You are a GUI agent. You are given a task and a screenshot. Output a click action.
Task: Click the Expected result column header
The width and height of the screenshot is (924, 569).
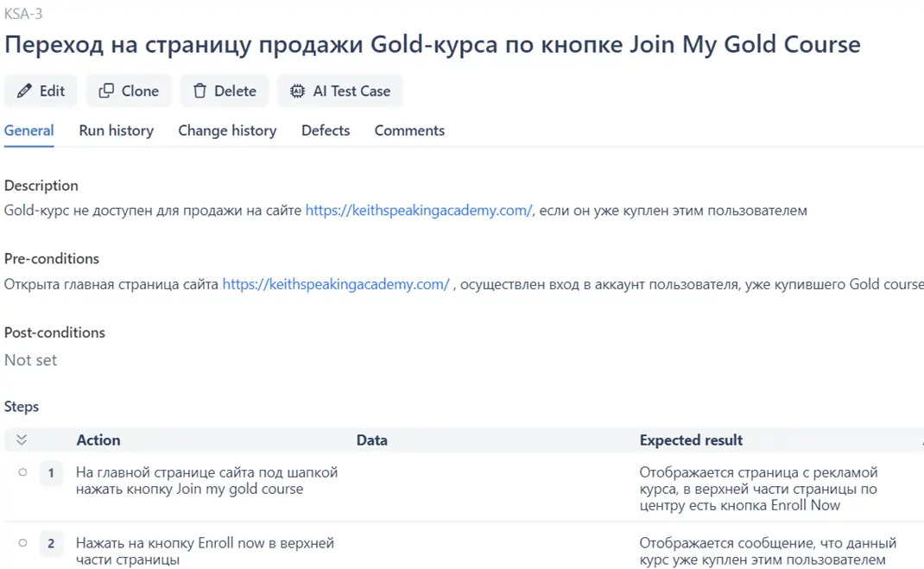point(691,440)
